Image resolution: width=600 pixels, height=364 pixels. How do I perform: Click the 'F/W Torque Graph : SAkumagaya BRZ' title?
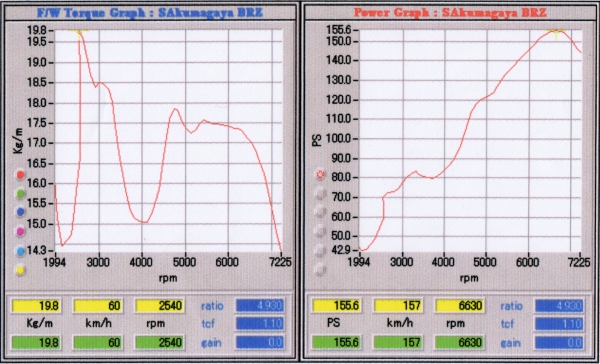pyautogui.click(x=151, y=12)
